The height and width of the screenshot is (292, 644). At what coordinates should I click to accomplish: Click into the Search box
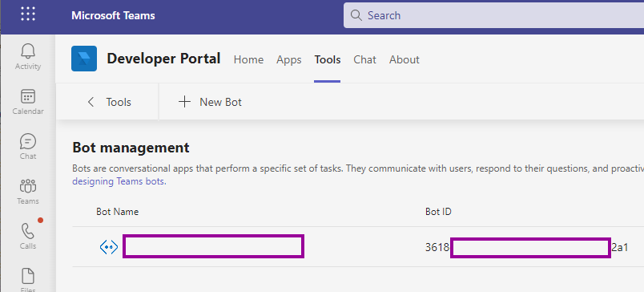point(493,15)
